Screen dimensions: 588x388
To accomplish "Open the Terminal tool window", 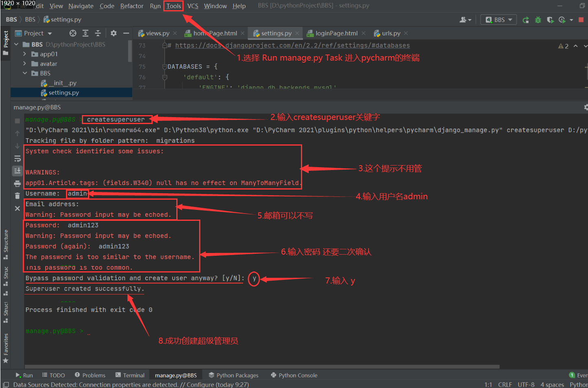I will click(x=130, y=375).
